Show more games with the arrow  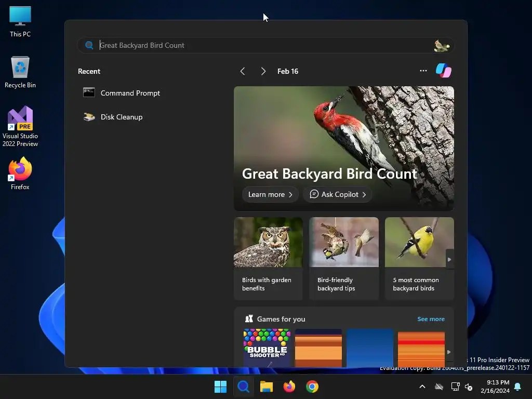coord(449,352)
